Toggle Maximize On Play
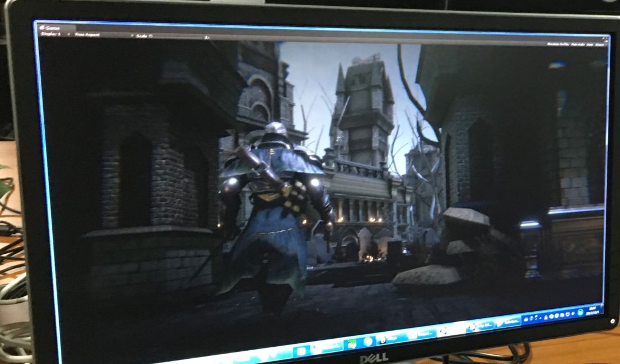620x364 pixels. click(558, 44)
